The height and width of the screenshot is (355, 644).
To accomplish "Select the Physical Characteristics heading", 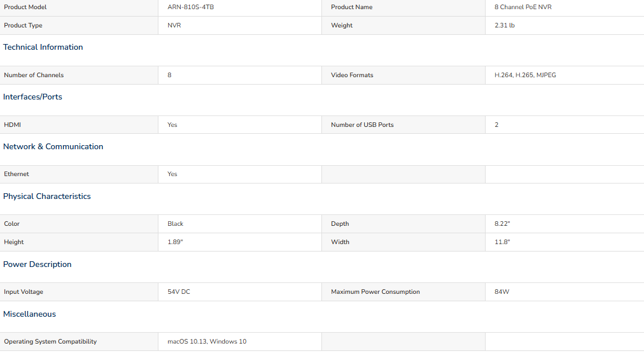I will click(x=47, y=196).
